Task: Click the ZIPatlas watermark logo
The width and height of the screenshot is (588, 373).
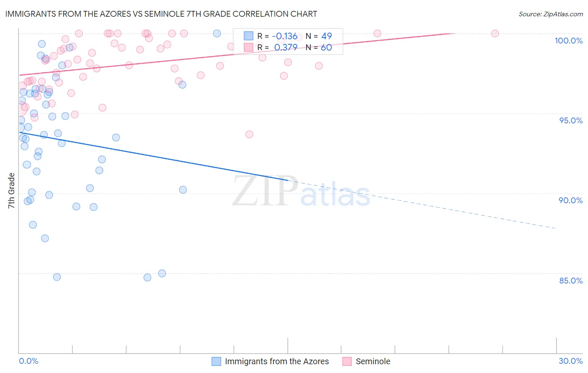Action: coord(301,192)
